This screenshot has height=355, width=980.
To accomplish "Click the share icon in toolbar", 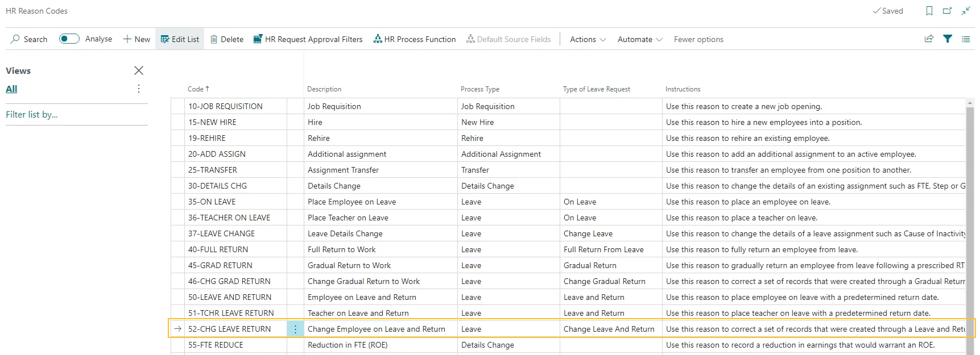I will 929,39.
